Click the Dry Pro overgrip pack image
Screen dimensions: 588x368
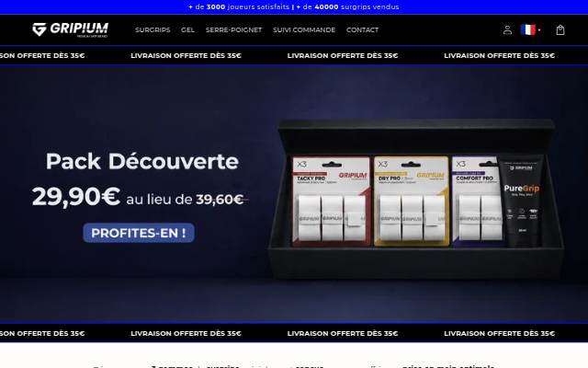(x=412, y=201)
